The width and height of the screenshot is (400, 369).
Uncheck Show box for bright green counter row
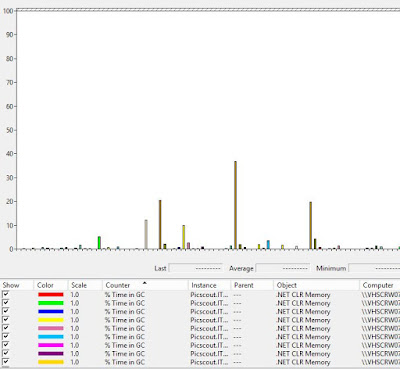click(6, 303)
